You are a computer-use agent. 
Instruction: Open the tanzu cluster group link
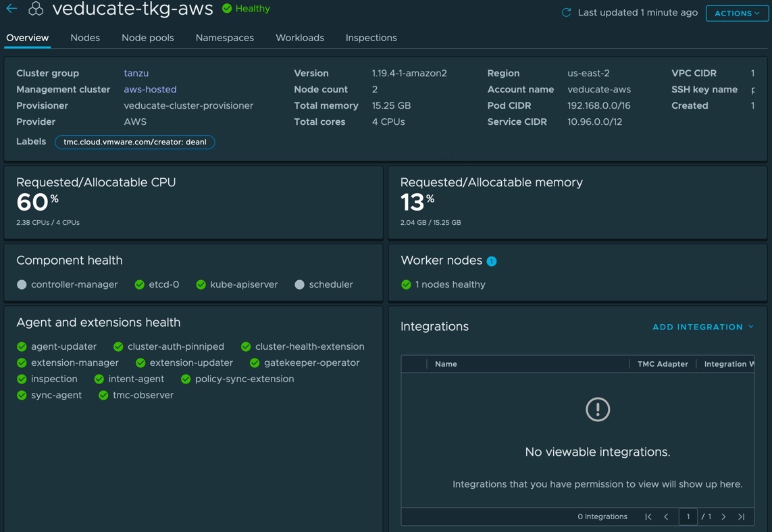136,74
